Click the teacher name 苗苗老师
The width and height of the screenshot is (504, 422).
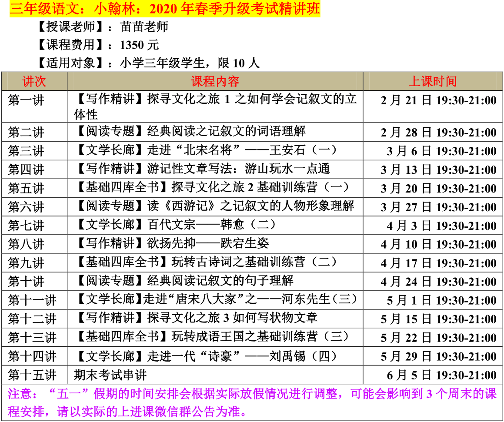click(144, 27)
